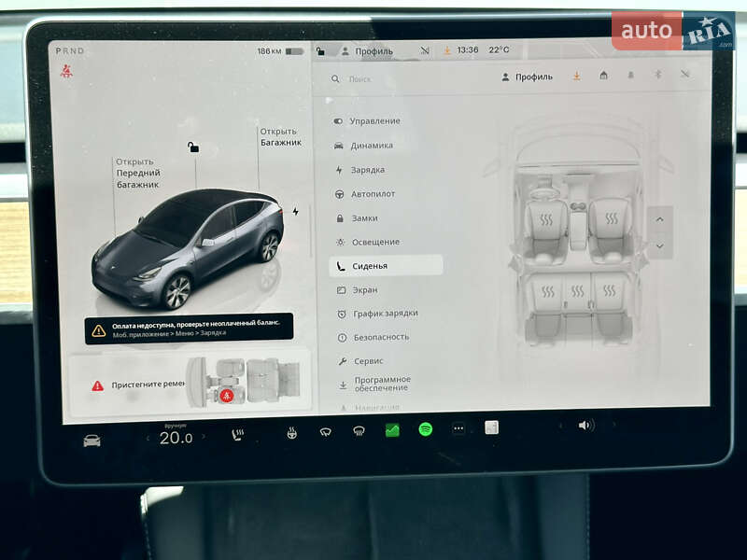Tap the speaker volume icon
Viewport: 747px width, 560px height.
585,425
